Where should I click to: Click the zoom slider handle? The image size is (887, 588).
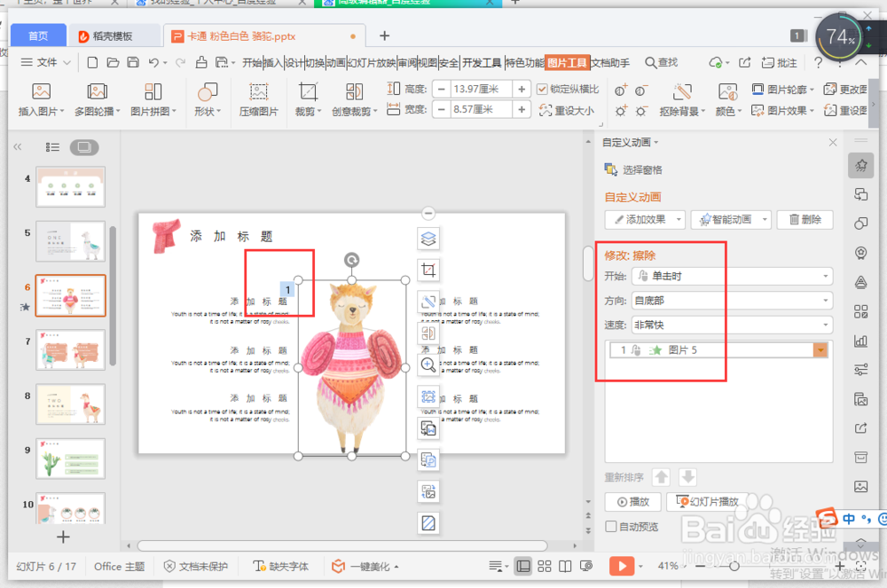[x=734, y=566]
